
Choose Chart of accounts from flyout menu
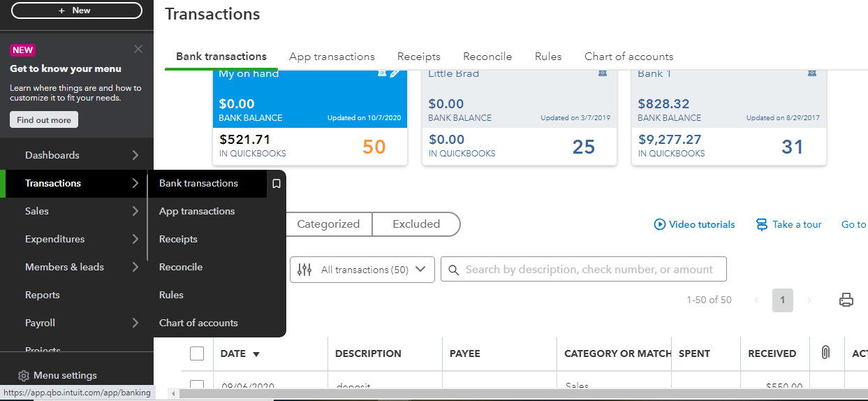(x=198, y=323)
